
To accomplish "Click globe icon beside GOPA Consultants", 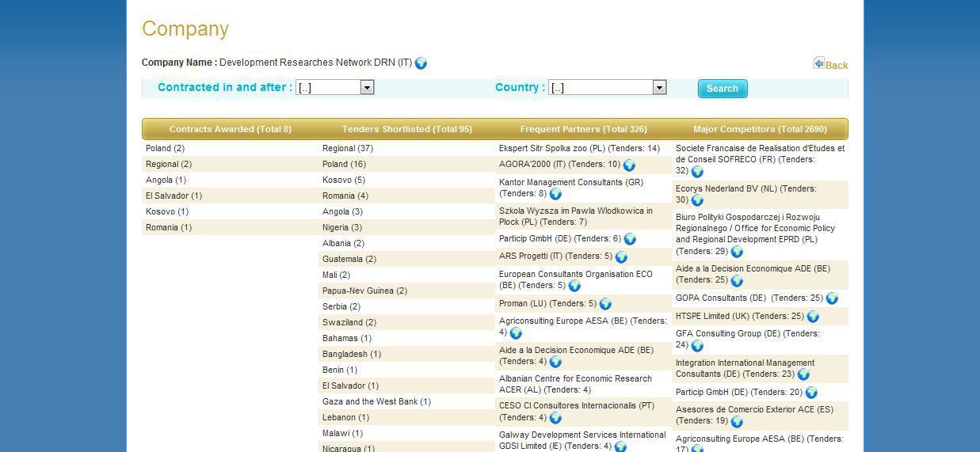I will point(832,298).
